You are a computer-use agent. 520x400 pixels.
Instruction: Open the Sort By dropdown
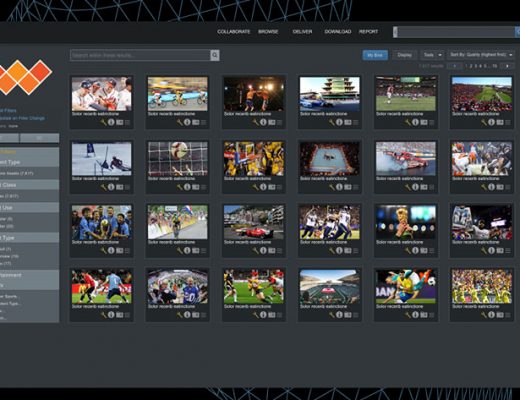tap(481, 55)
